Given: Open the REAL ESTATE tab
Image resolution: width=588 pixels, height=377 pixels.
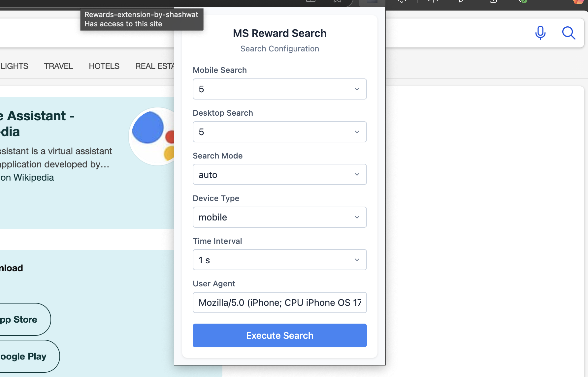Looking at the screenshot, I should [155, 66].
